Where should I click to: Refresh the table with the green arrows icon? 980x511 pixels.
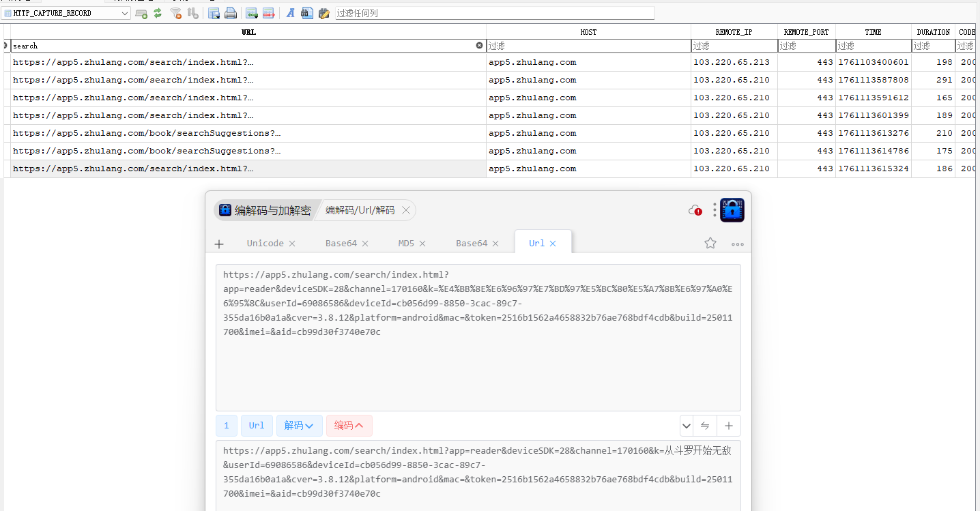(x=158, y=13)
